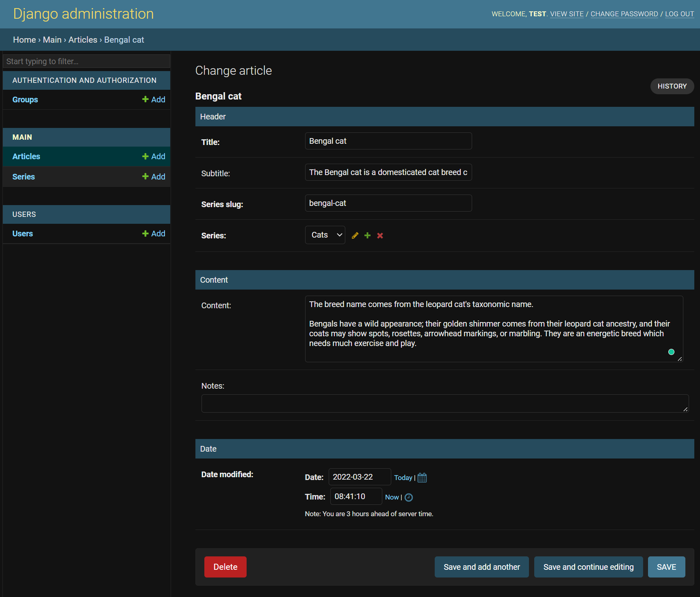The height and width of the screenshot is (597, 700).
Task: Click the red X to delete selected series
Action: (x=380, y=236)
